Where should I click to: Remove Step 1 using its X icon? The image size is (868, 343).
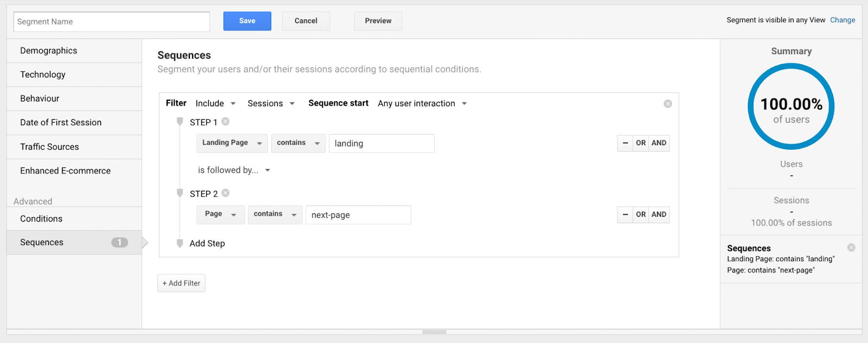pyautogui.click(x=226, y=122)
